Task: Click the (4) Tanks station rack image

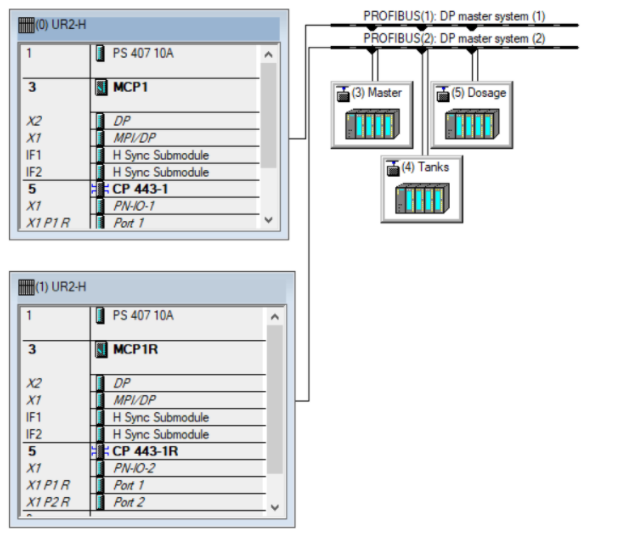Action: click(x=415, y=197)
